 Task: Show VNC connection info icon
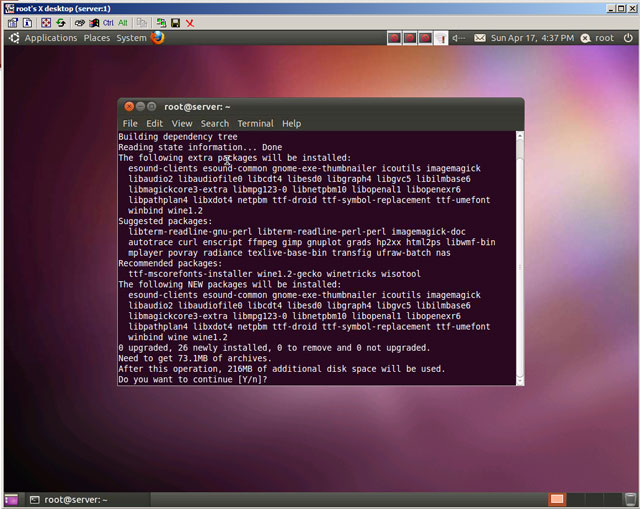(27, 23)
